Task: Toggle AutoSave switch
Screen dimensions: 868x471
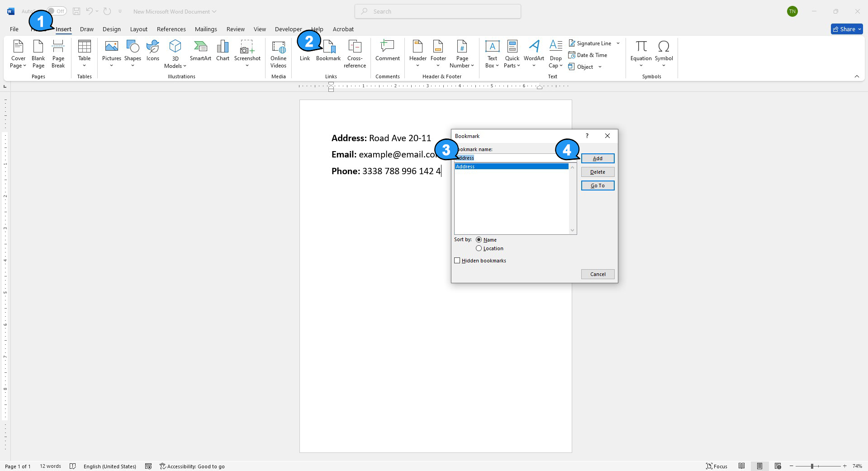Action: pyautogui.click(x=57, y=11)
